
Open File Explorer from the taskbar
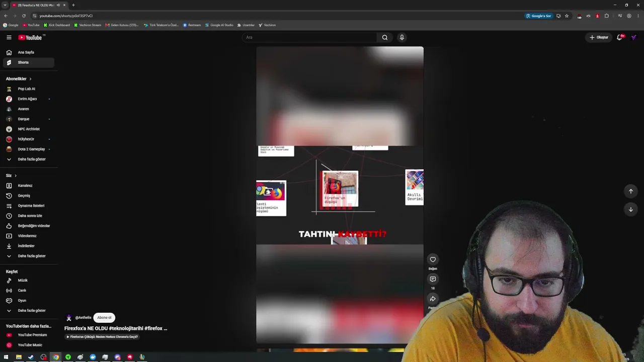(x=19, y=357)
